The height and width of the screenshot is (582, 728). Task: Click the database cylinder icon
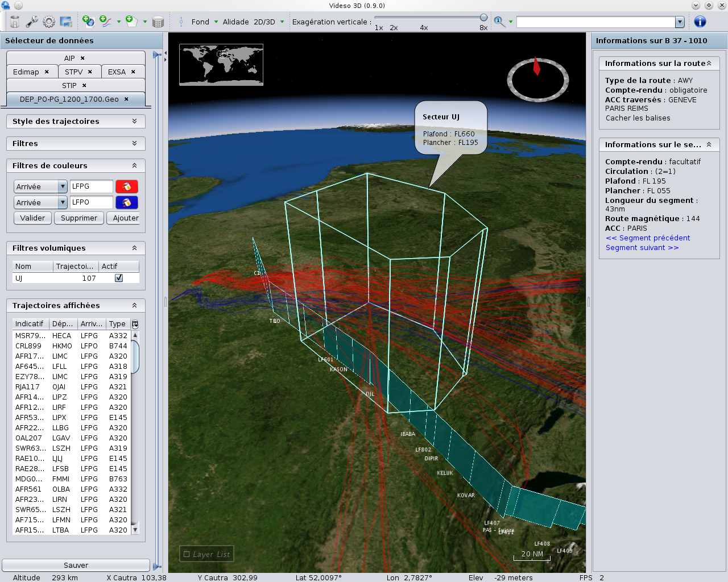click(x=158, y=22)
